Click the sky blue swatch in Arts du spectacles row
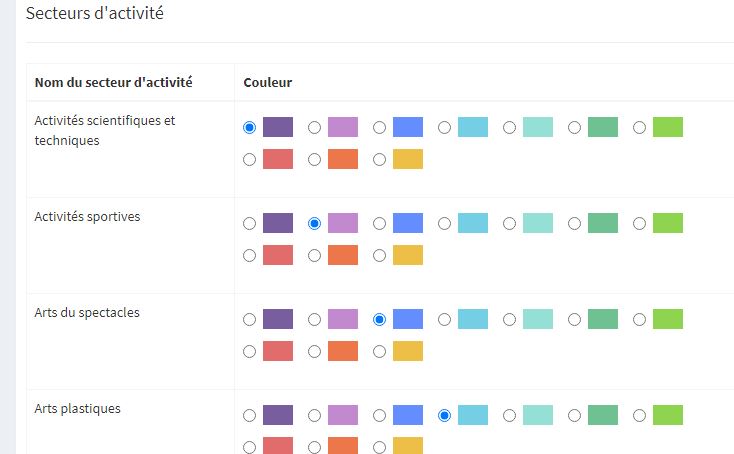The height and width of the screenshot is (454, 734). (x=473, y=319)
